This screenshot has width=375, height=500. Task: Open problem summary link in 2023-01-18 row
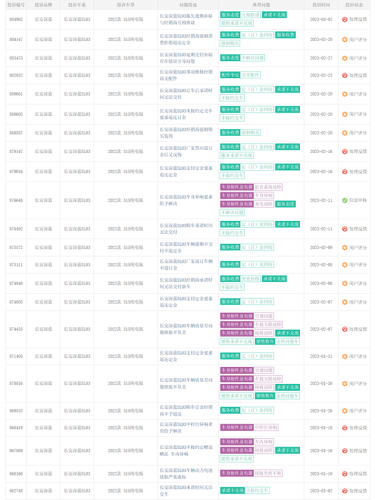(x=186, y=428)
